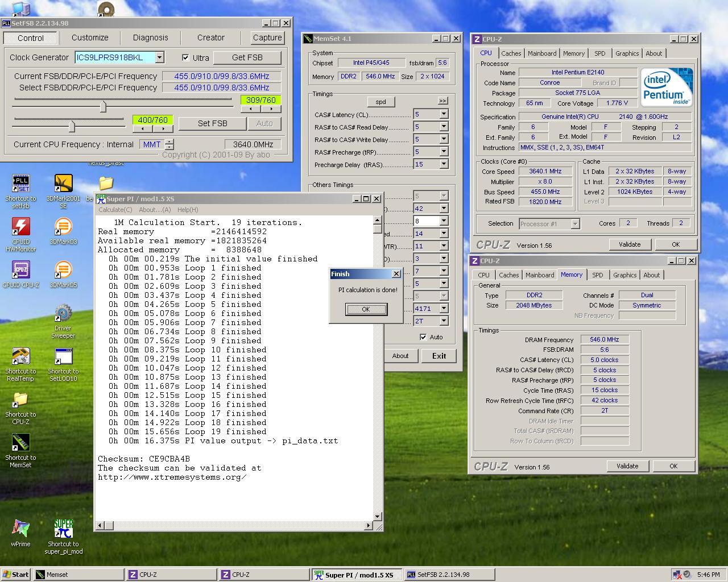Open the Calculate(C) menu in Super PI
Image resolution: width=728 pixels, height=582 pixels.
117,210
